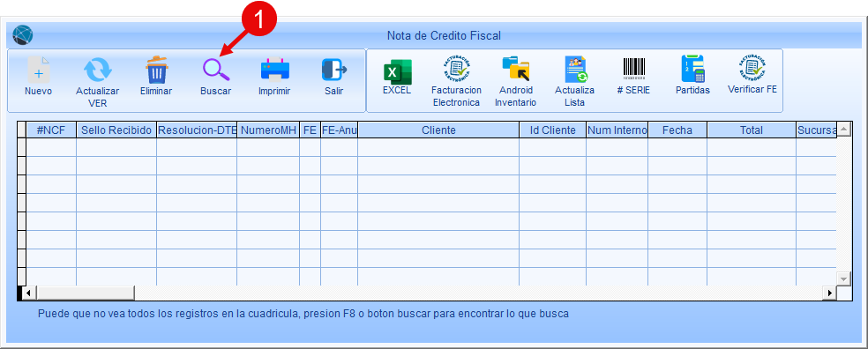Screen dimensions: 868x349
Task: Open Android Inventario folder icon
Action: 515,69
